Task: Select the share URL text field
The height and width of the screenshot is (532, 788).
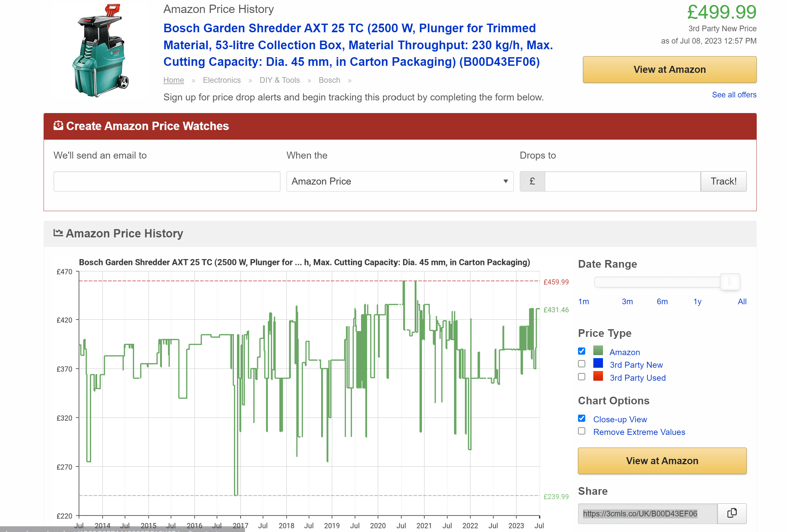Action: click(648, 514)
